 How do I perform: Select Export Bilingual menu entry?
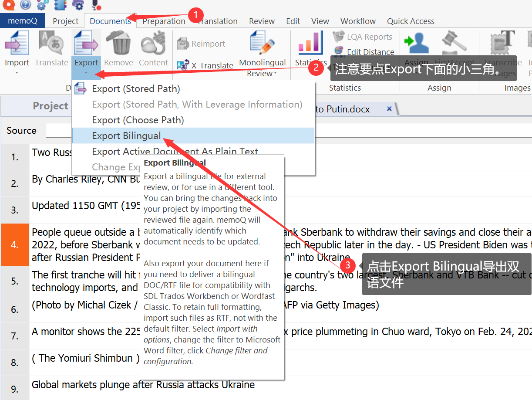126,136
